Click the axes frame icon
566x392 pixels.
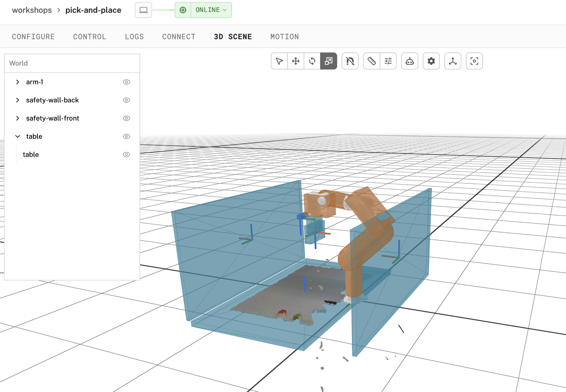(453, 61)
